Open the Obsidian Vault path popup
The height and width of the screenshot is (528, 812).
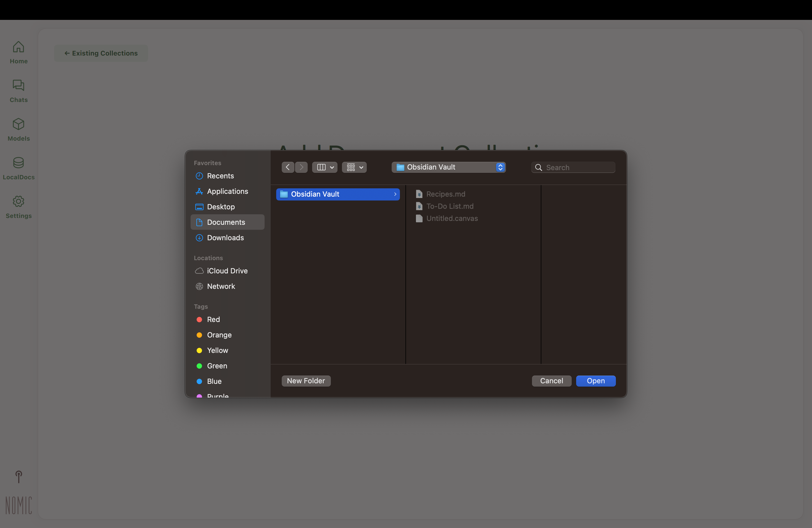[448, 167]
